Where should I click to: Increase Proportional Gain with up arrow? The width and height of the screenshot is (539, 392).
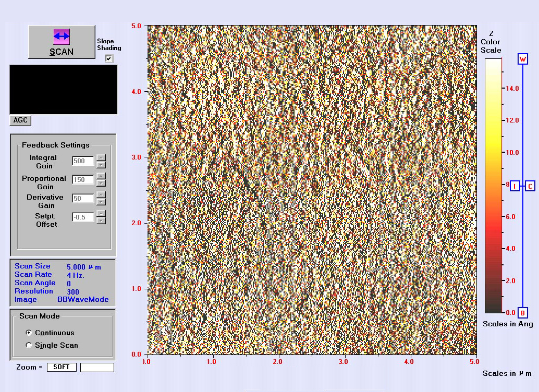click(101, 176)
